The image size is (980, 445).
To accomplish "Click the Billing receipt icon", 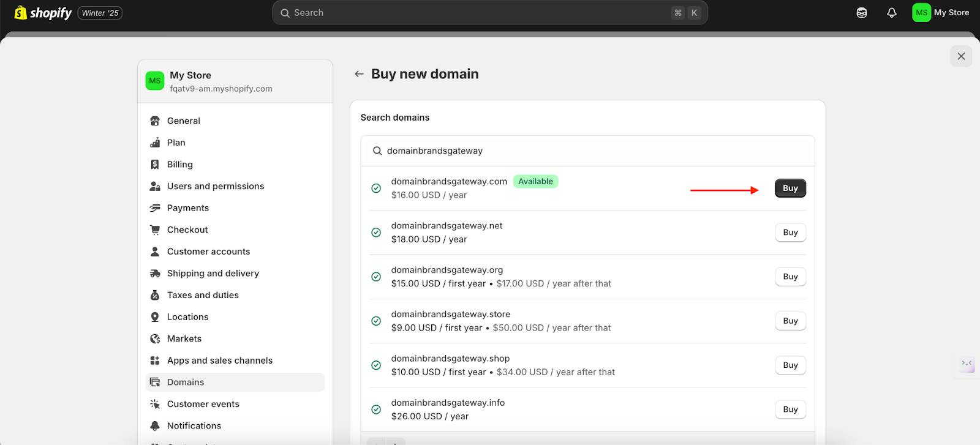I will (x=155, y=165).
